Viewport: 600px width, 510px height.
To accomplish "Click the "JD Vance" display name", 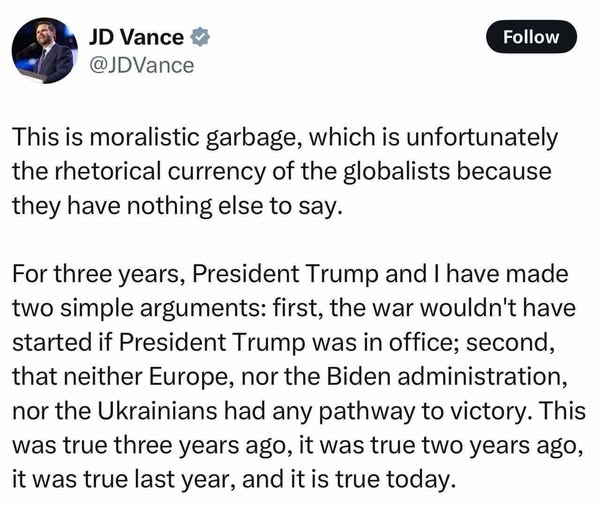I will (x=137, y=38).
